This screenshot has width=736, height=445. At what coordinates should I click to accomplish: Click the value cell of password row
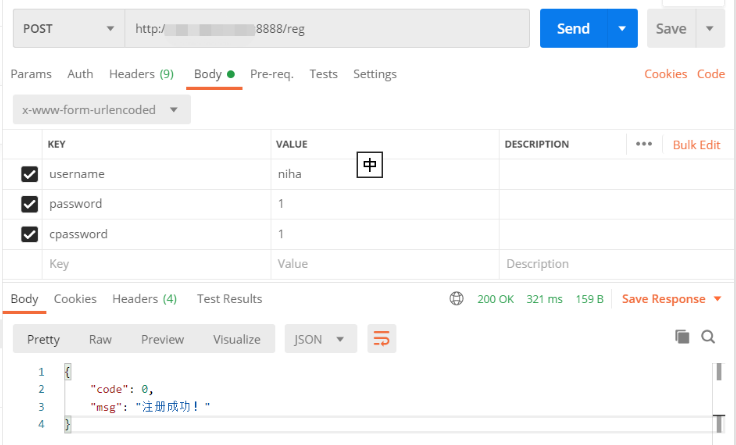coord(385,204)
